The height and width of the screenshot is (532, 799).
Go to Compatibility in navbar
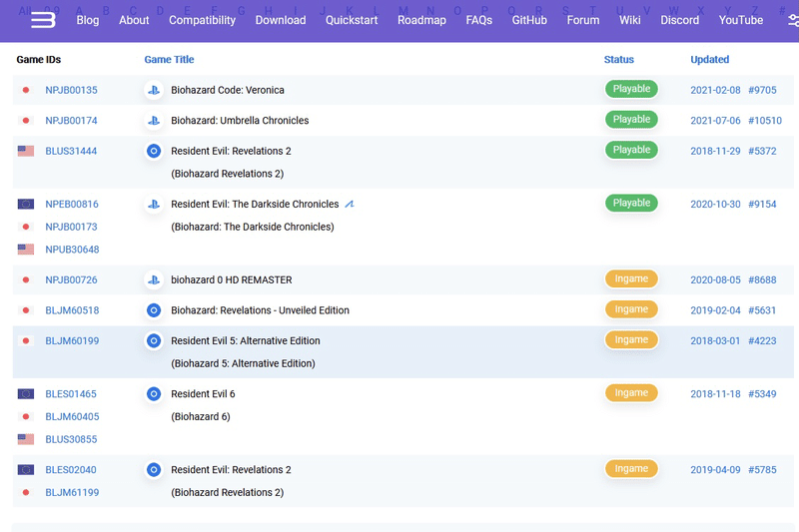coord(203,20)
